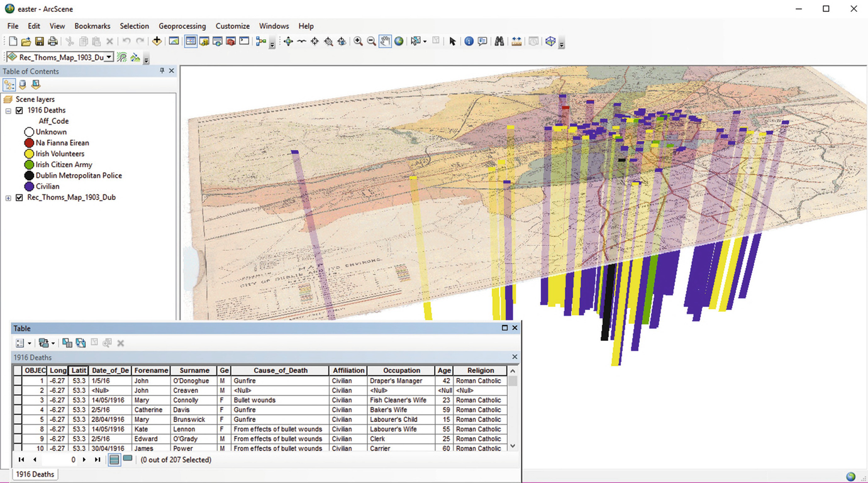The height and width of the screenshot is (483, 868).
Task: Activate the Measure tool
Action: (x=516, y=42)
